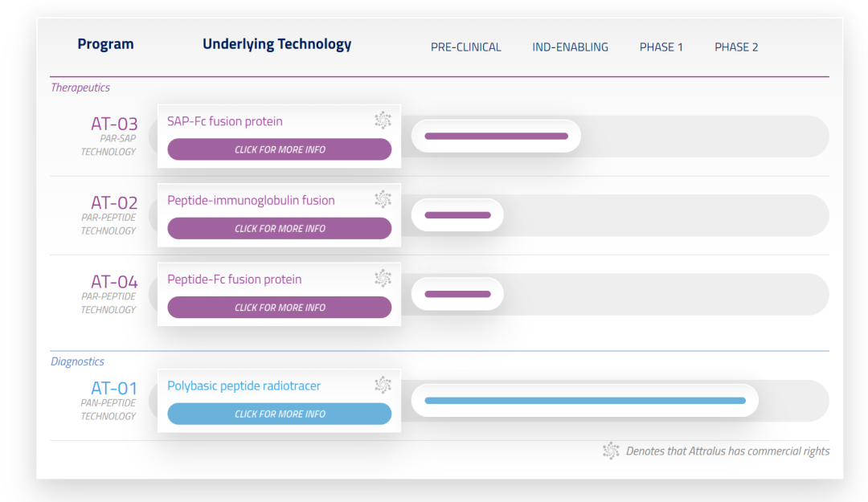Select the IND-ENABLING phase header
Image resolution: width=868 pixels, height=502 pixels.
[570, 47]
